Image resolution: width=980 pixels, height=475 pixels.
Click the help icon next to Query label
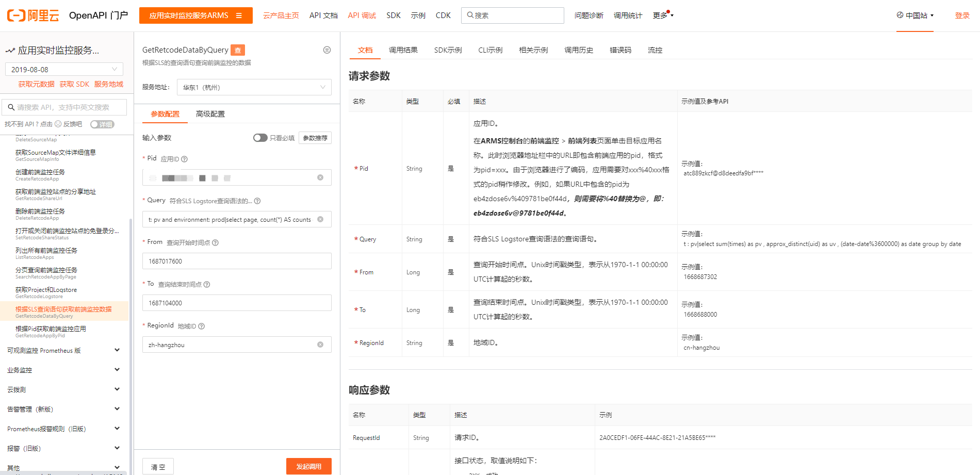tap(257, 201)
